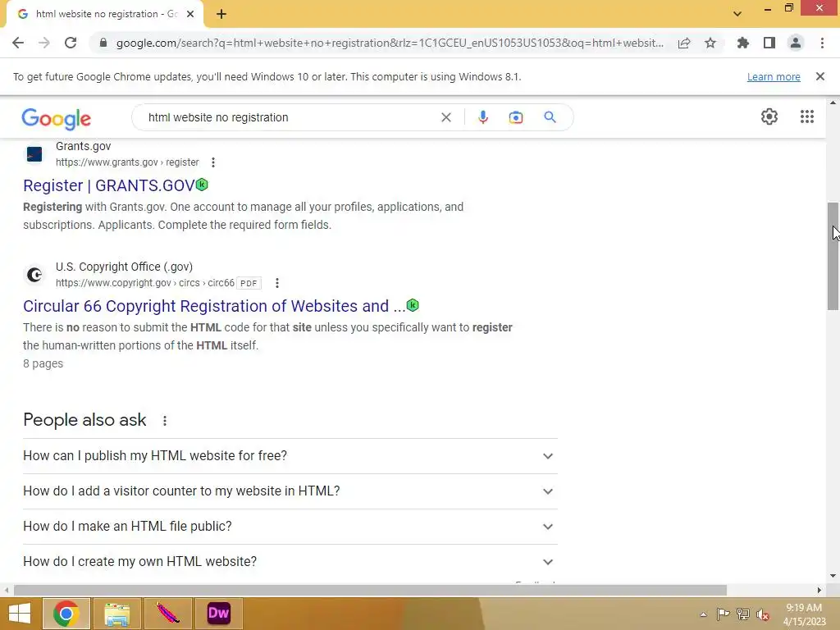Click the PDF label on copyright.gov result
Screen dimensions: 840x630
pyautogui.click(x=249, y=283)
